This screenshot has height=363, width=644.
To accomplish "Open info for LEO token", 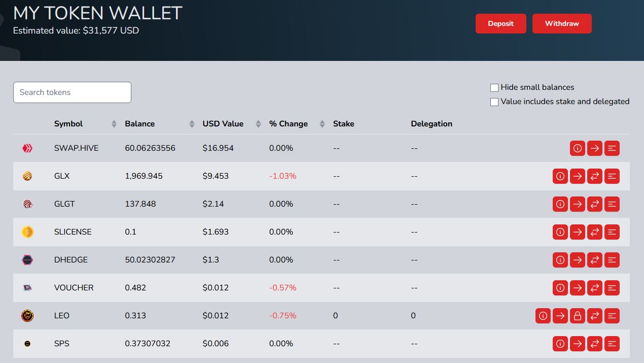I will [543, 316].
